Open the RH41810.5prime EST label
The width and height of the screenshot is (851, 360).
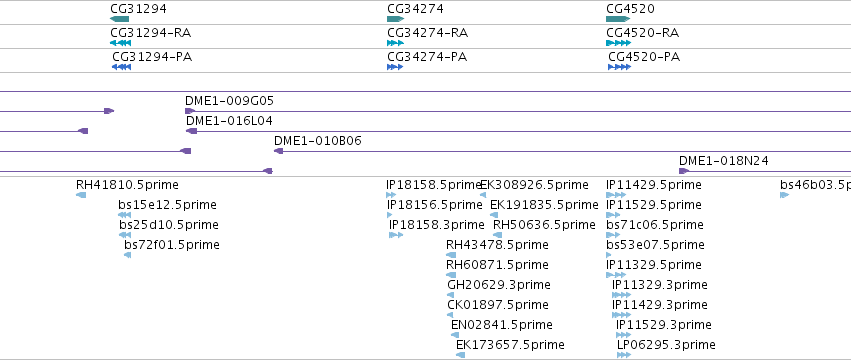[x=127, y=185]
